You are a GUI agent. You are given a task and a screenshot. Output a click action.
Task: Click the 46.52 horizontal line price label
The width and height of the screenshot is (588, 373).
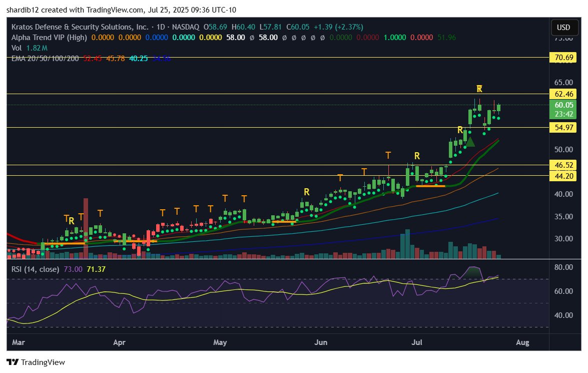pyautogui.click(x=563, y=165)
